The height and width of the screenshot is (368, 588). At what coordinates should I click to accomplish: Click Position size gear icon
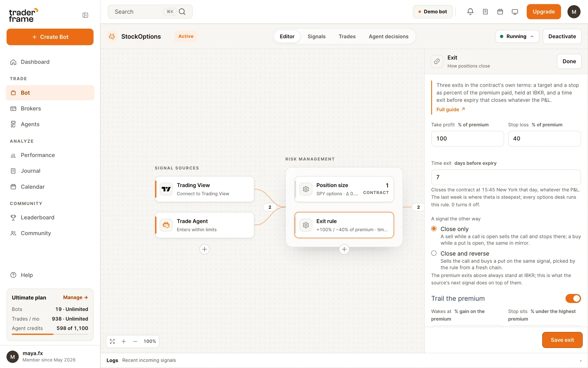coord(306,189)
